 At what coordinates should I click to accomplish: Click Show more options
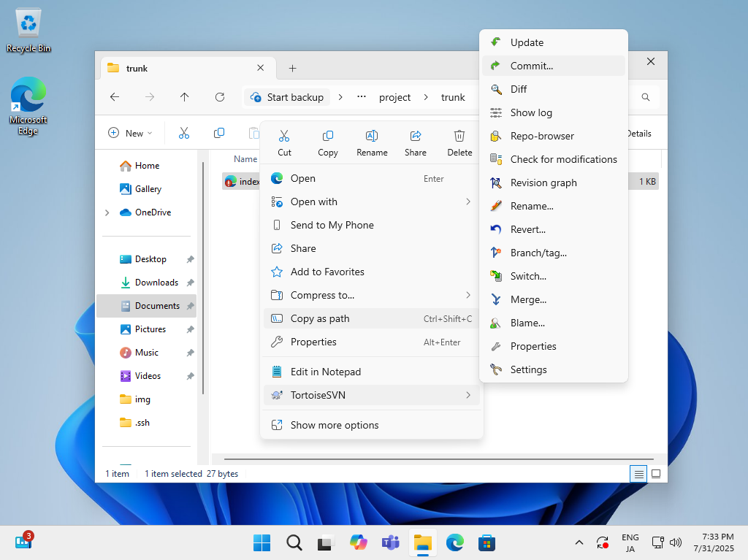pyautogui.click(x=371, y=425)
